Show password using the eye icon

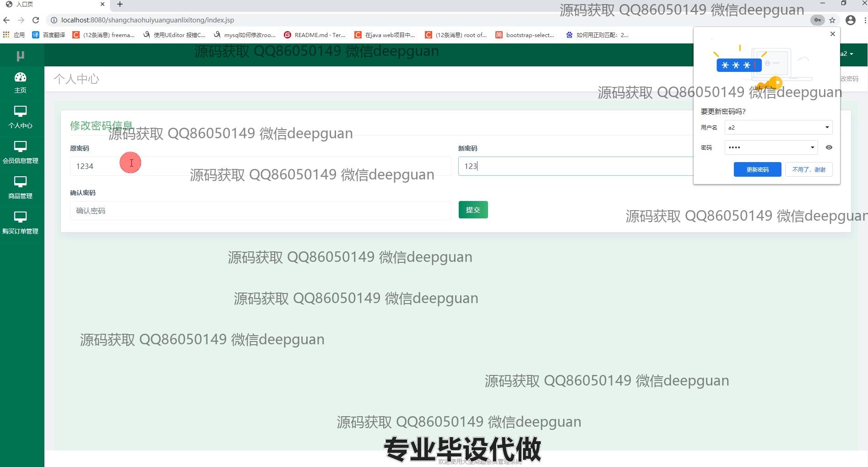pos(829,147)
